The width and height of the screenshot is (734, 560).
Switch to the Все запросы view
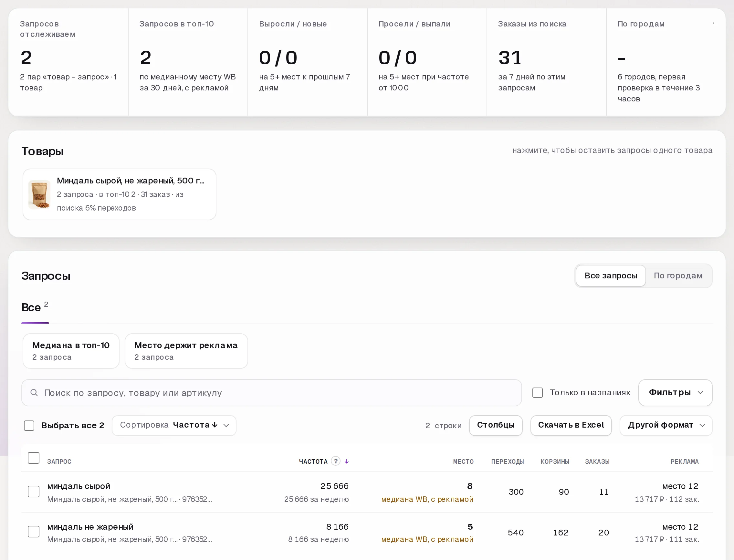(x=611, y=276)
